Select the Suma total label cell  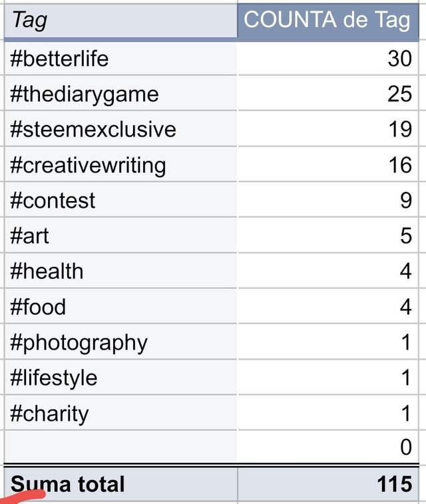pyautogui.click(x=120, y=483)
